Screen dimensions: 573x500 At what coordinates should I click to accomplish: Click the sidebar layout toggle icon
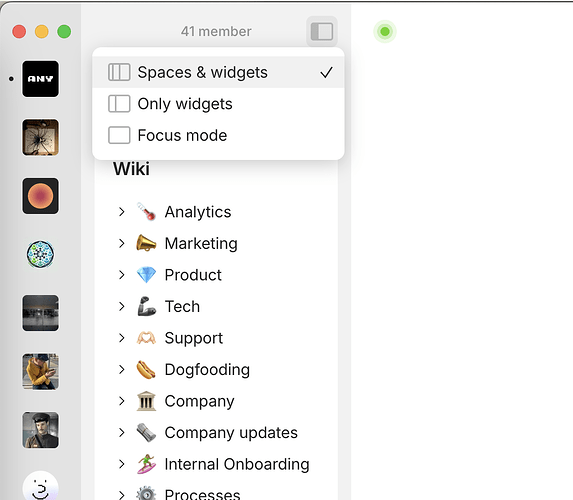click(322, 31)
